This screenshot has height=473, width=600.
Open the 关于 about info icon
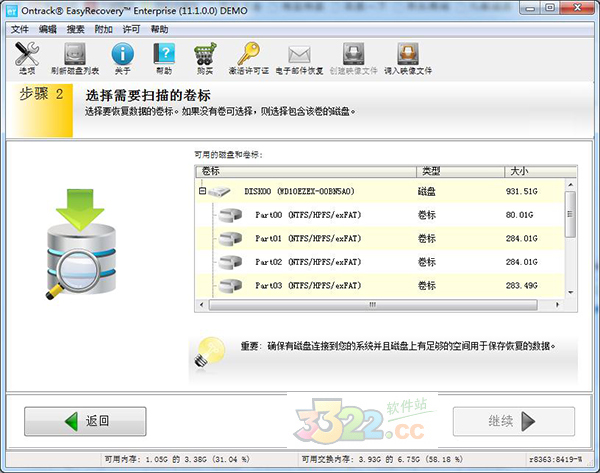[122, 54]
